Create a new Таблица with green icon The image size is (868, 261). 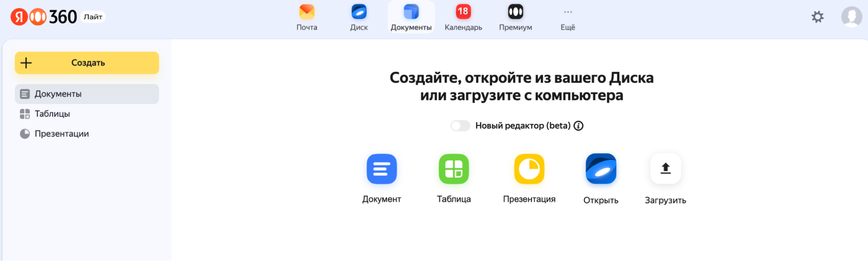pos(454,169)
